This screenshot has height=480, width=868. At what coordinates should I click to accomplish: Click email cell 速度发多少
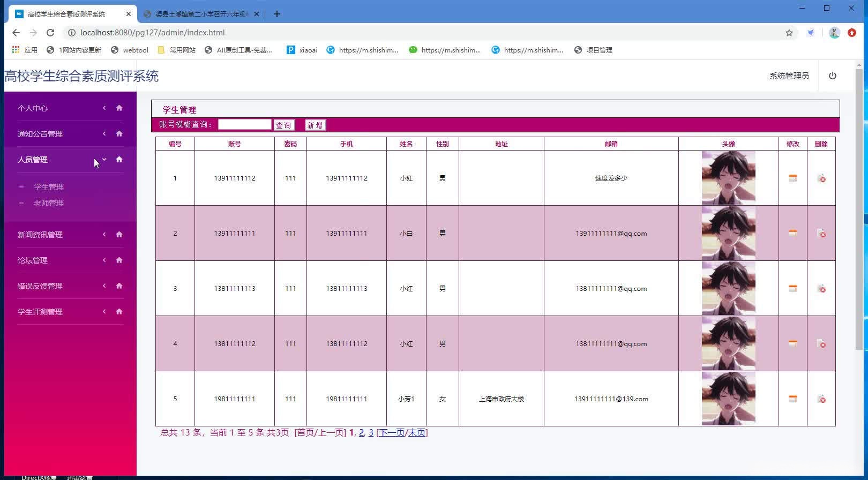click(x=611, y=178)
